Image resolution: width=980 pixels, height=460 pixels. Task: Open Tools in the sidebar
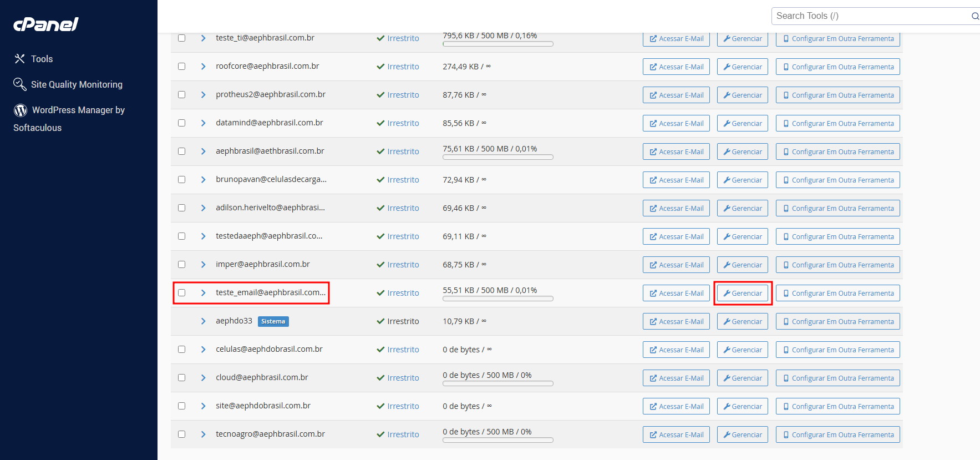(x=42, y=59)
